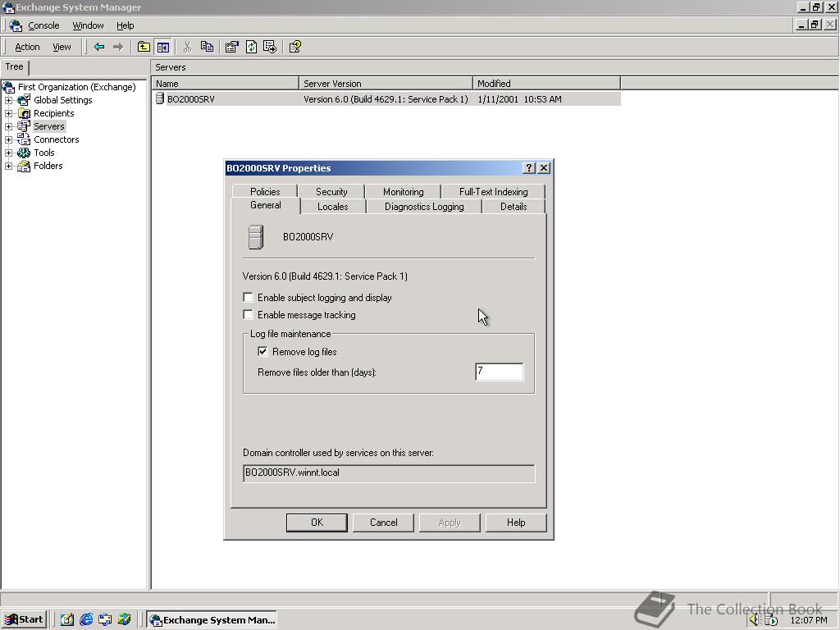Enable subject logging and display checkbox
The width and height of the screenshot is (840, 630).
[x=248, y=297]
